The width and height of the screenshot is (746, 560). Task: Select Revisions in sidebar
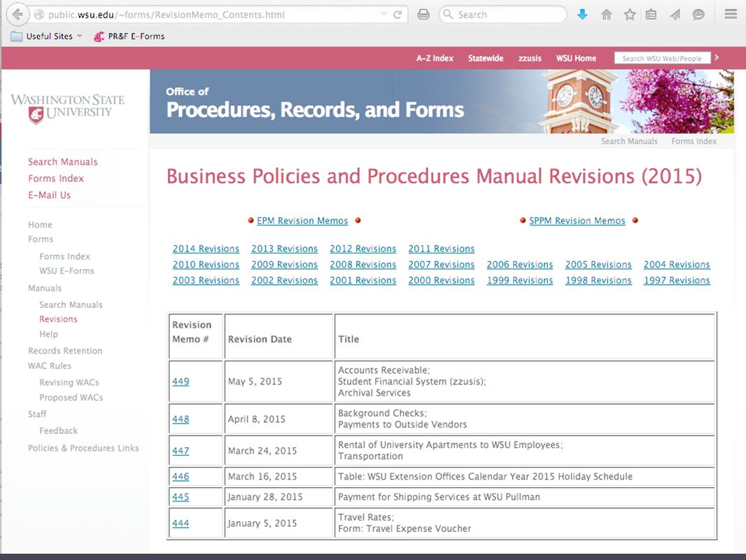point(58,318)
